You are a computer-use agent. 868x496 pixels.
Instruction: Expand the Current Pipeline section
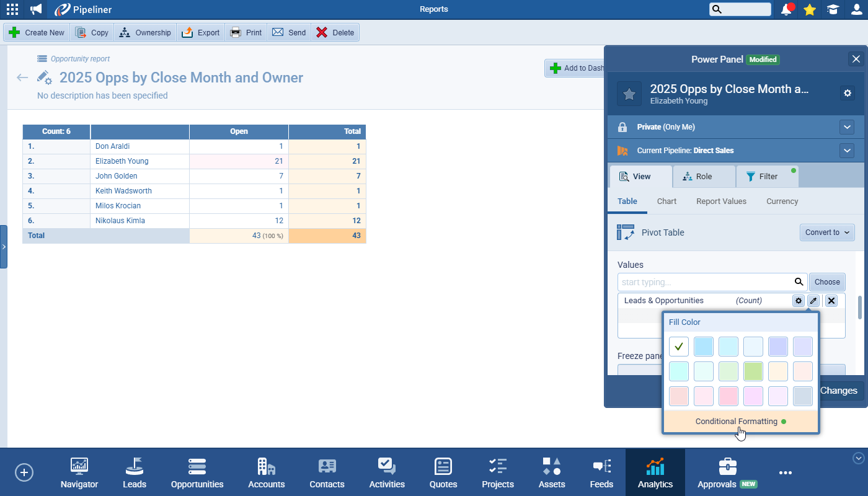pos(847,151)
